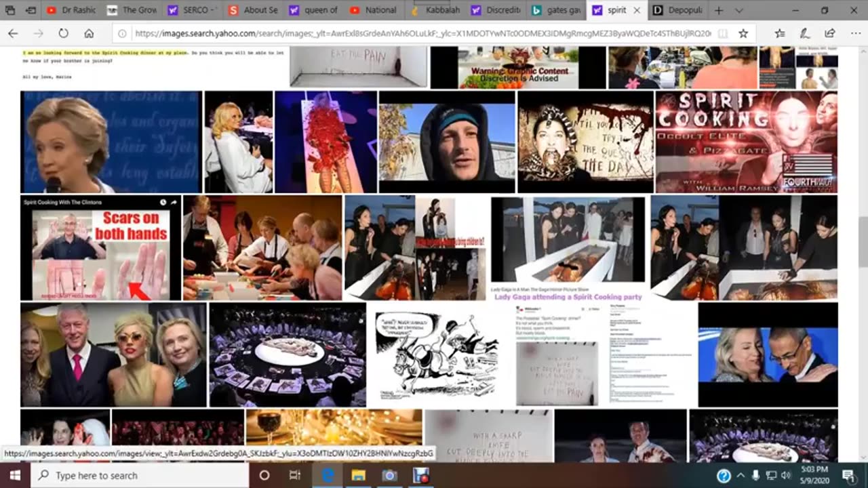
Task: Open network status tray icon
Action: (771, 475)
